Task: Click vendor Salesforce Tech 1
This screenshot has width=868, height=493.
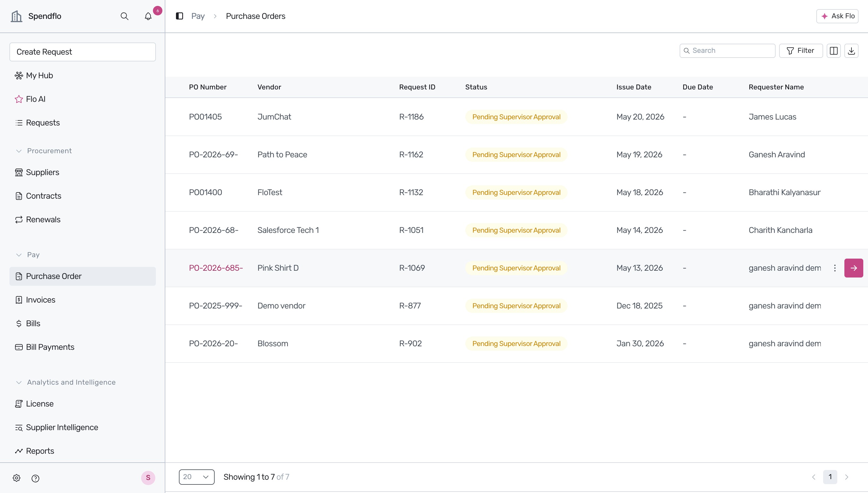Action: coord(288,230)
